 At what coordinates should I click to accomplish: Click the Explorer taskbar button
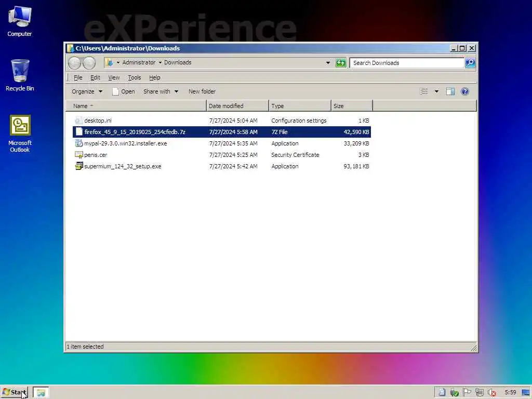coord(41,393)
